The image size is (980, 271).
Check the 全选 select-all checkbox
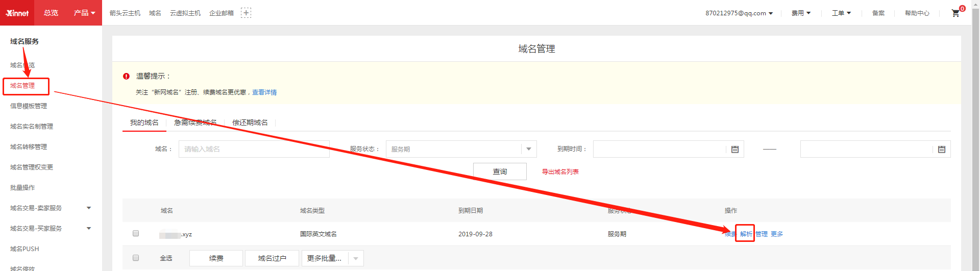point(136,258)
